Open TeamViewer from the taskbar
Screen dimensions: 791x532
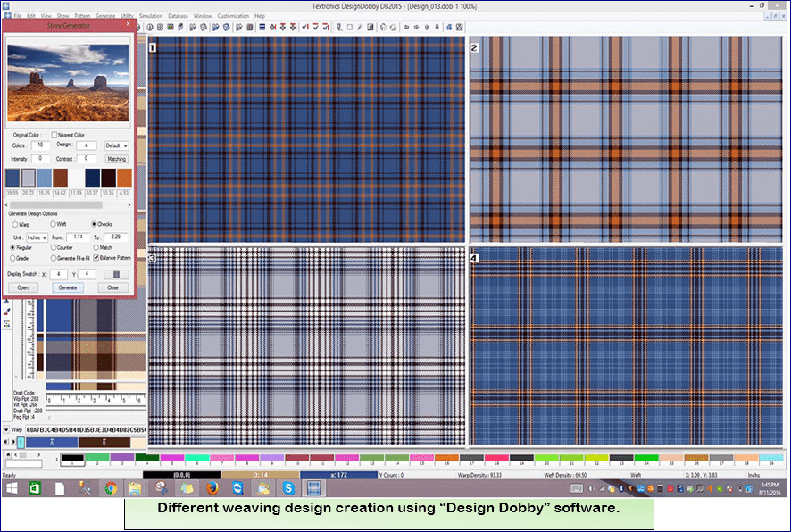[x=237, y=488]
